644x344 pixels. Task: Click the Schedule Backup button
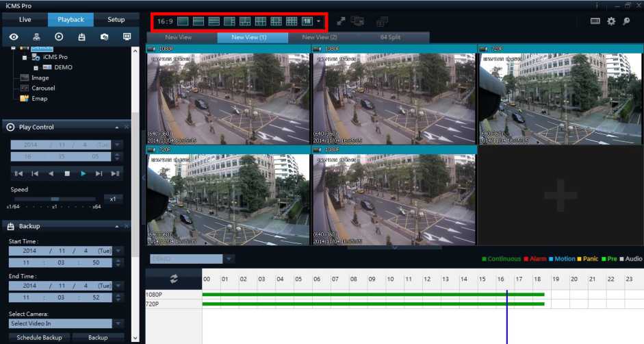coord(39,337)
